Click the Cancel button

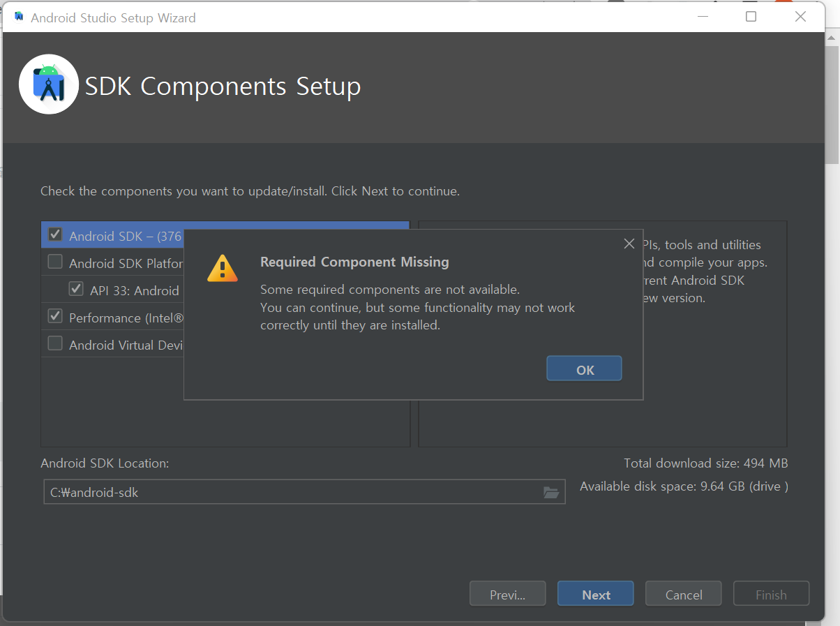click(684, 594)
